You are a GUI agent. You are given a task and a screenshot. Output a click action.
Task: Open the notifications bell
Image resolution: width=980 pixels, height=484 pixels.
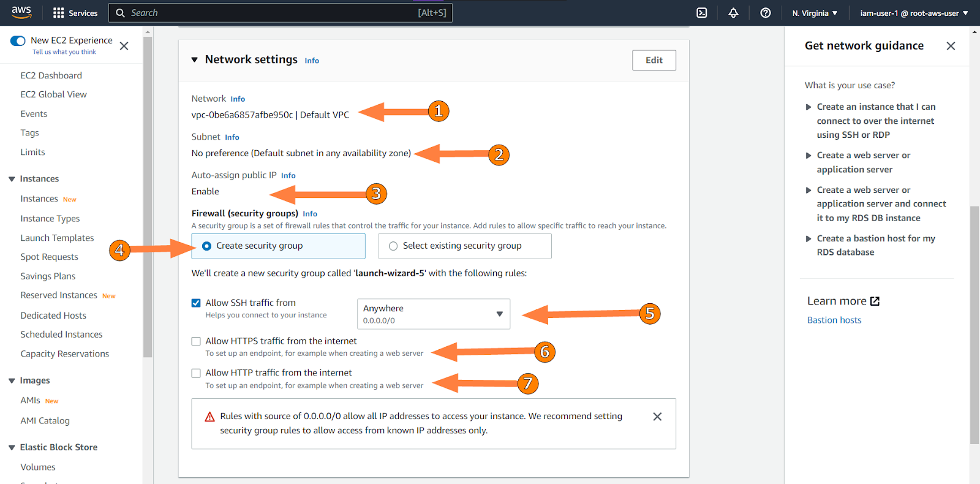[733, 13]
